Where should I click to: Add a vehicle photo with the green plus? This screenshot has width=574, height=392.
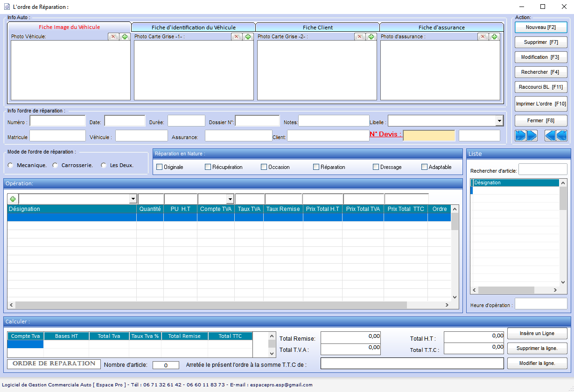pos(125,37)
